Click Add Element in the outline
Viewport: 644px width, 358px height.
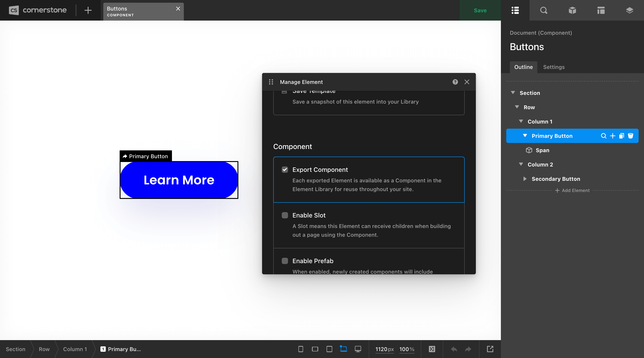click(572, 190)
